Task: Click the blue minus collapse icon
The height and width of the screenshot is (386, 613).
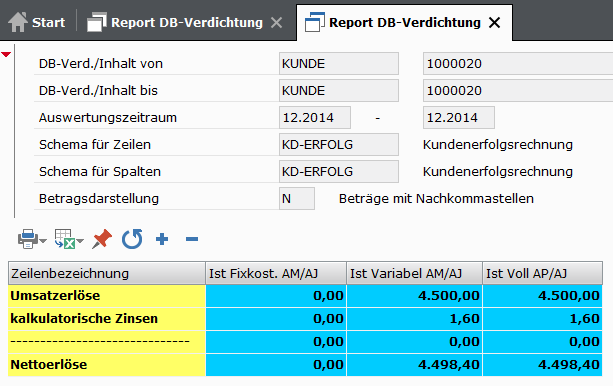Action: [192, 239]
